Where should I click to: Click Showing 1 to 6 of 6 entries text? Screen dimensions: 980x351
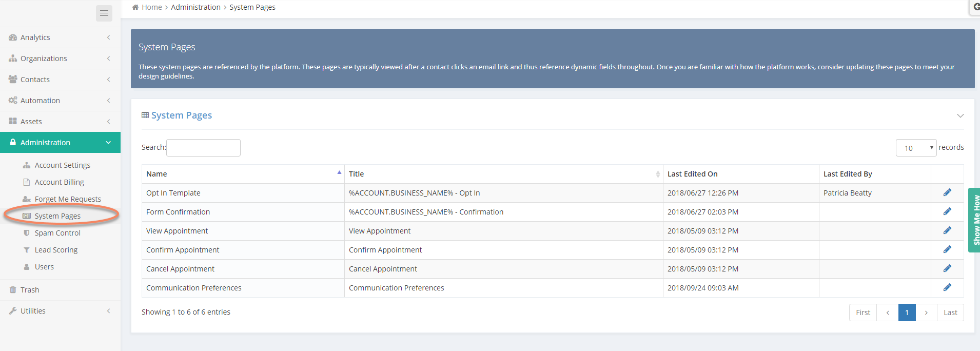tap(186, 312)
